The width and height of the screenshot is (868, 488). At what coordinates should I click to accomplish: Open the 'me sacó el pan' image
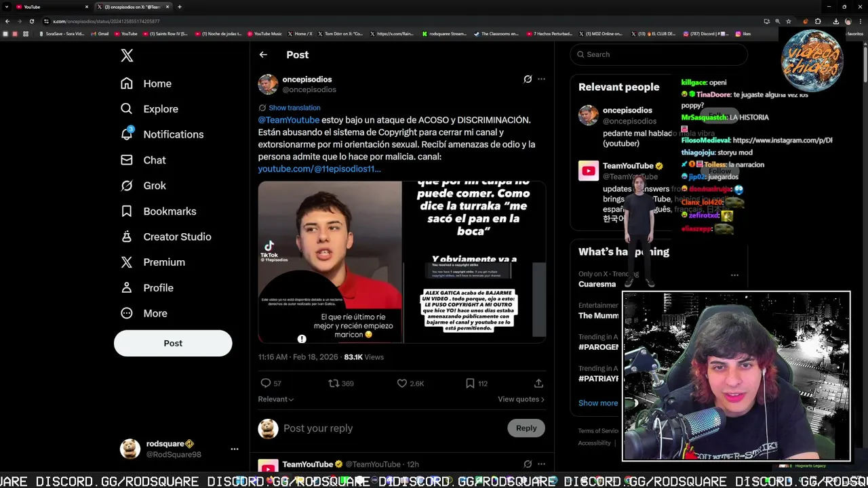[474, 221]
